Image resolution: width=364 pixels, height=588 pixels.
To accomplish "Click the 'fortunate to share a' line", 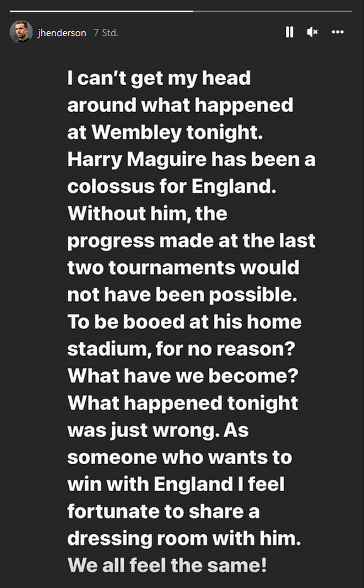I will [x=163, y=511].
